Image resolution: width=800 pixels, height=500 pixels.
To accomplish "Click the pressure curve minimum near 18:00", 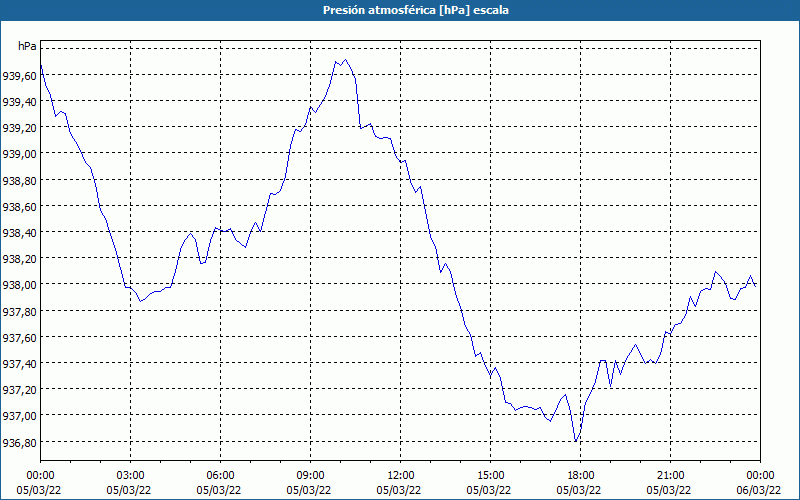I will click(x=576, y=441).
